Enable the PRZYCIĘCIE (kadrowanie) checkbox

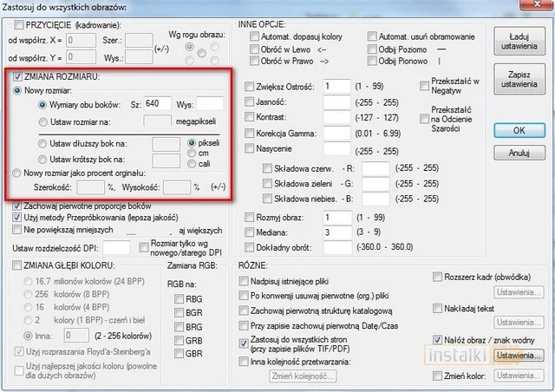click(x=20, y=27)
